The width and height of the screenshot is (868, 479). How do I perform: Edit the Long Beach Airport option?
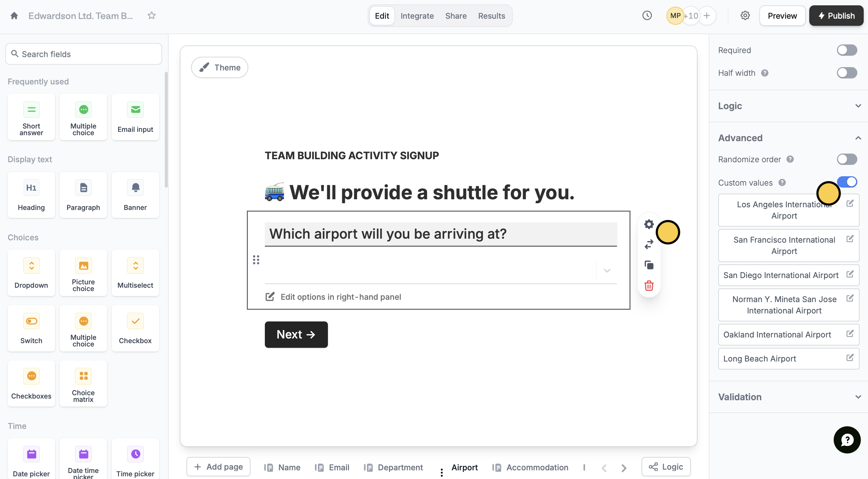click(x=849, y=357)
